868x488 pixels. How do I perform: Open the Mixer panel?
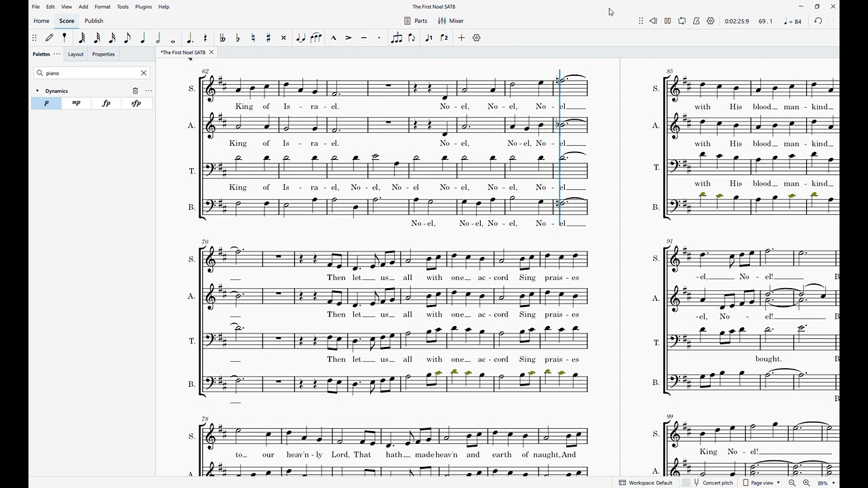(x=451, y=21)
